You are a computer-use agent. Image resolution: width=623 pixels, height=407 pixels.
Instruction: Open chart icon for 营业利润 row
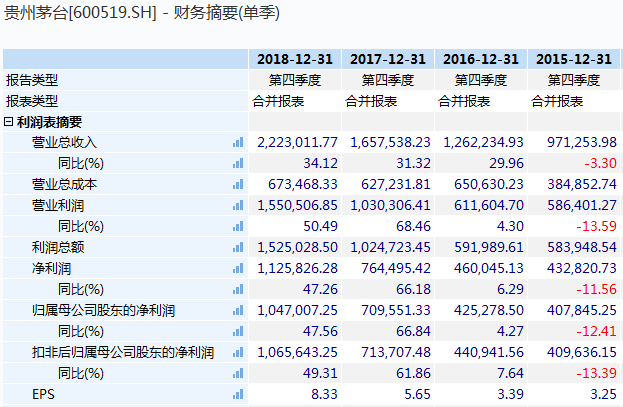pos(238,205)
